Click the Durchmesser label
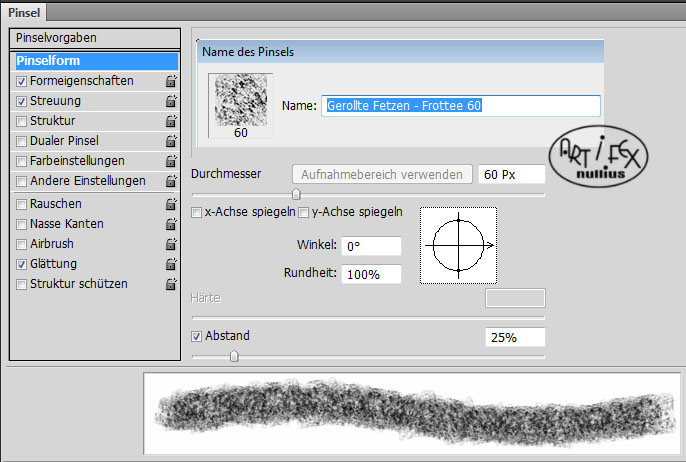Image resolution: width=686 pixels, height=462 pixels. tap(226, 174)
